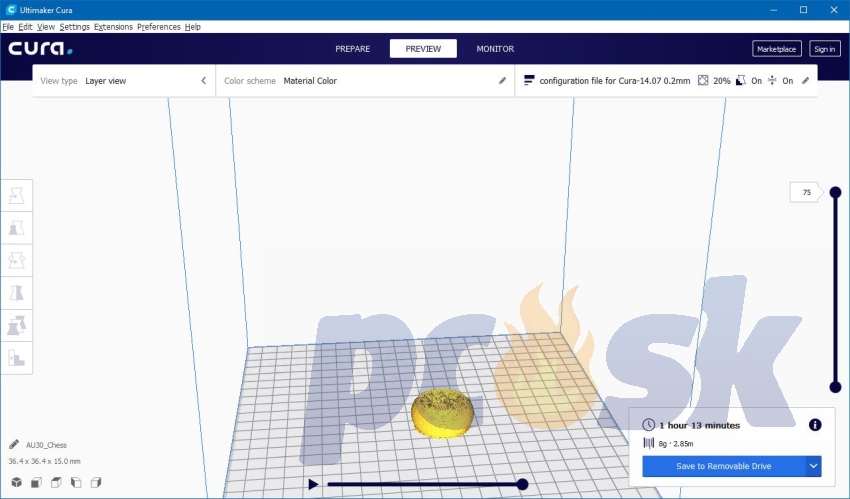Open the Help menu

click(192, 27)
